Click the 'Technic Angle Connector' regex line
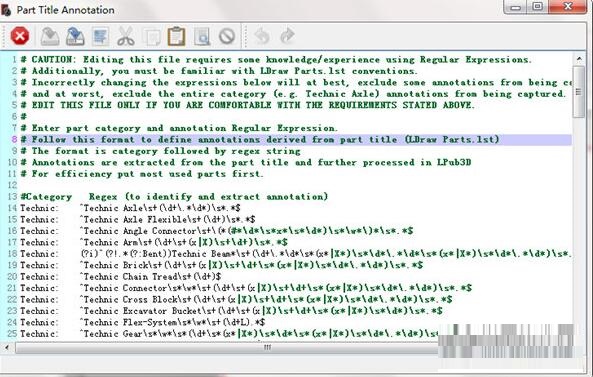Image resolution: width=593 pixels, height=377 pixels. point(217,231)
